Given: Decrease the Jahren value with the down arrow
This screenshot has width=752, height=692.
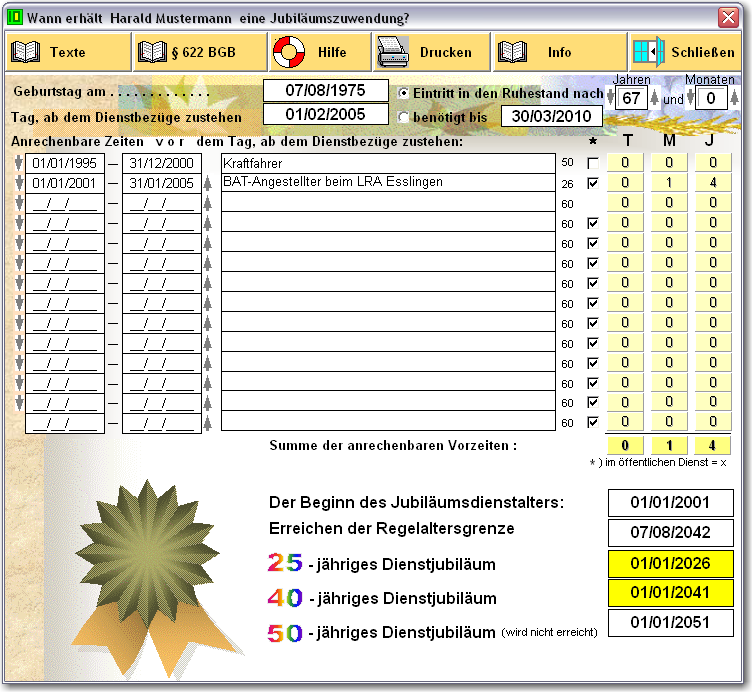Looking at the screenshot, I should point(610,97).
